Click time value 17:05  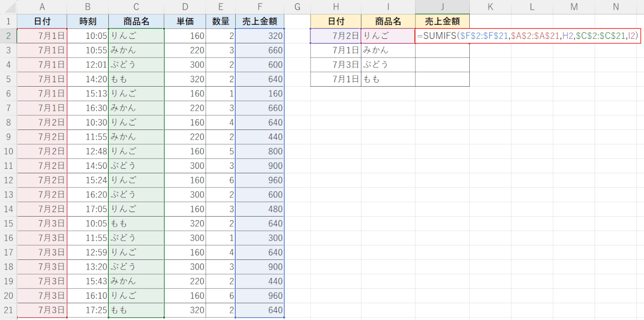88,209
